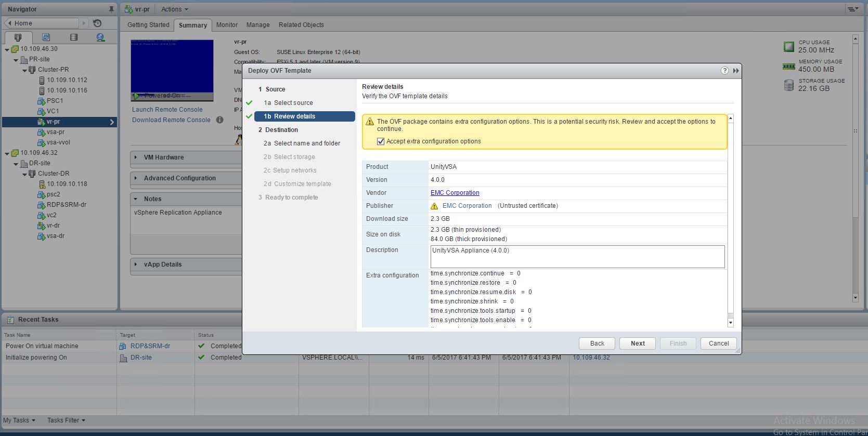Toggle Accept extra configuration options checkbox

pyautogui.click(x=381, y=141)
